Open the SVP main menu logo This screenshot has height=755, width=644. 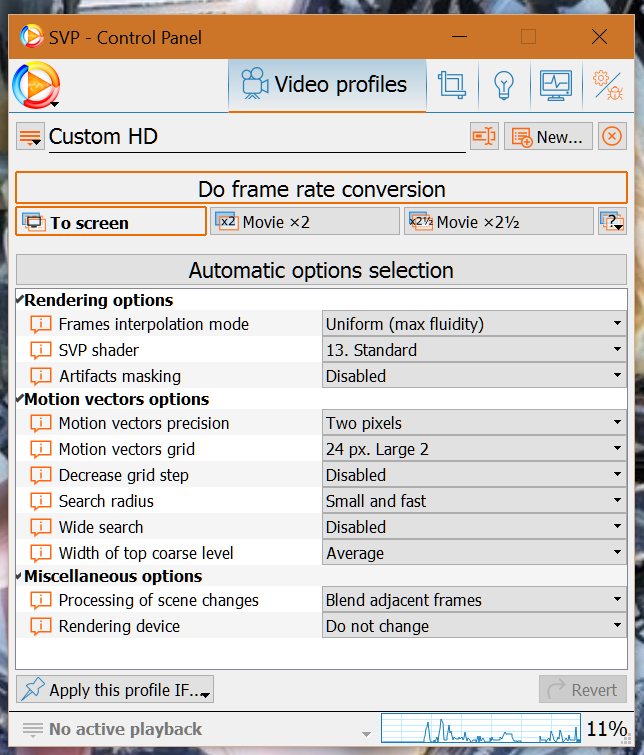(36, 86)
